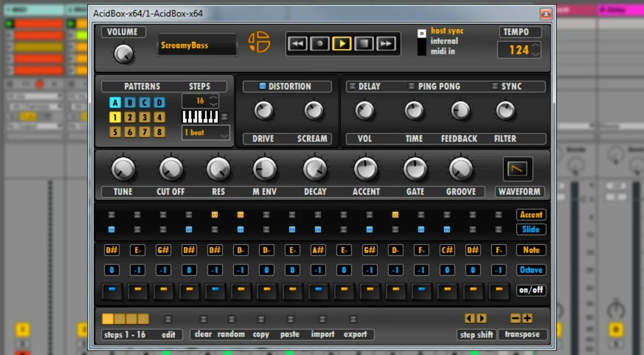This screenshot has width=644, height=355.
Task: Click the checkbox above paste
Action: 290,319
